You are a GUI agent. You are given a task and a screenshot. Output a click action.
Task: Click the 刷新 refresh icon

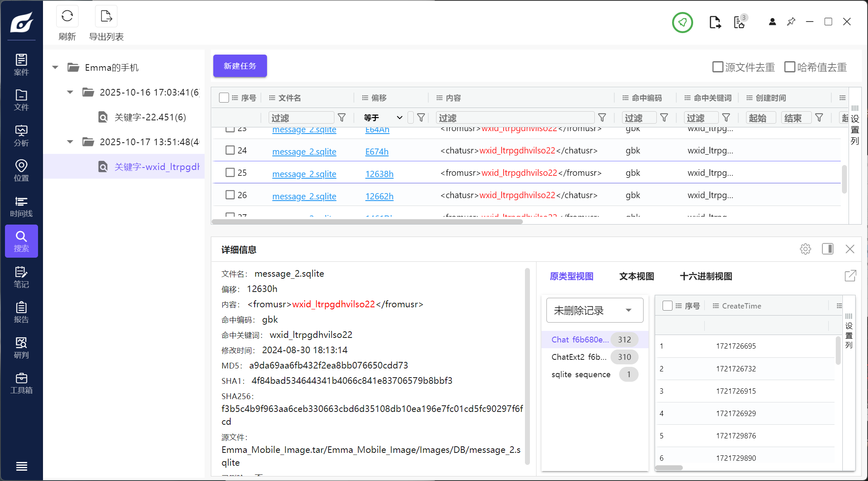[x=67, y=17]
